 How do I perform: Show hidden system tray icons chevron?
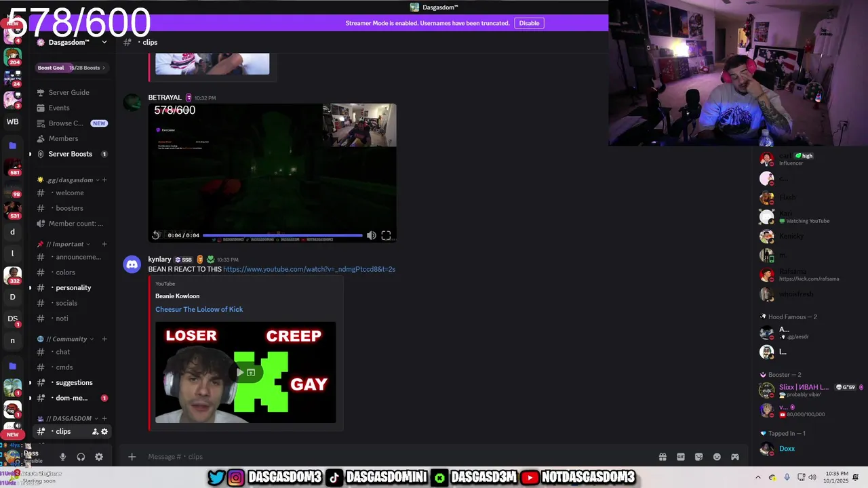pos(758,477)
